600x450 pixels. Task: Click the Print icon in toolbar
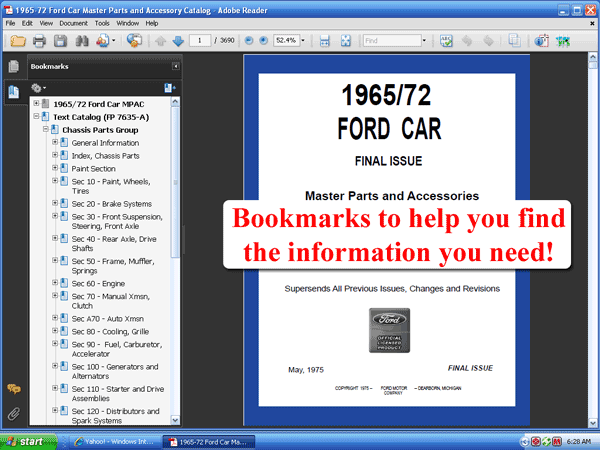click(x=39, y=41)
